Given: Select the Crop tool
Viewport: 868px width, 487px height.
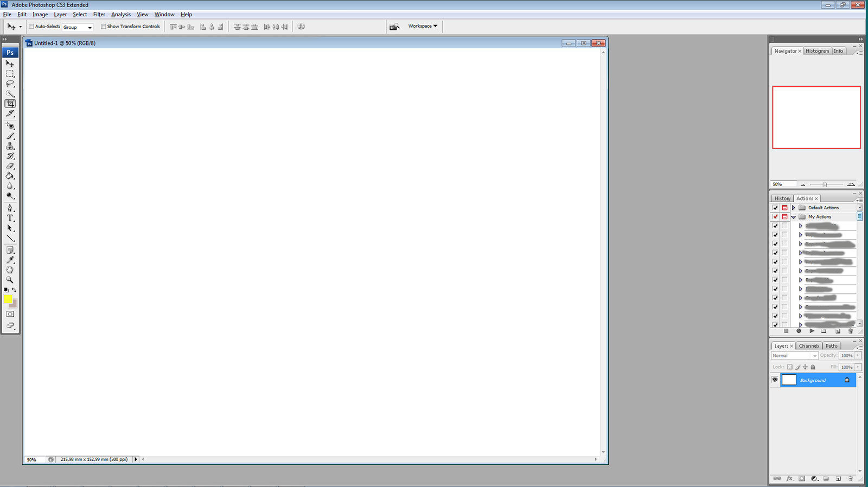Looking at the screenshot, I should click(x=10, y=104).
